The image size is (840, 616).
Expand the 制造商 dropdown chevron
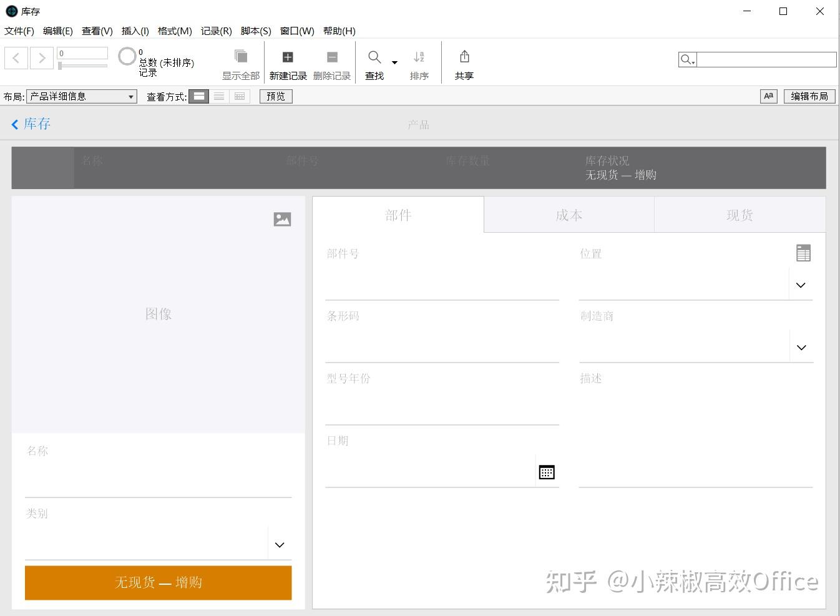tap(801, 347)
